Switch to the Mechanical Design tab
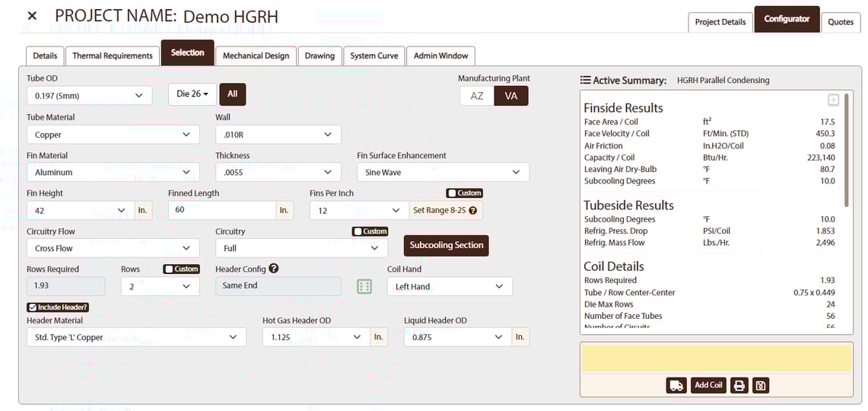 (256, 56)
